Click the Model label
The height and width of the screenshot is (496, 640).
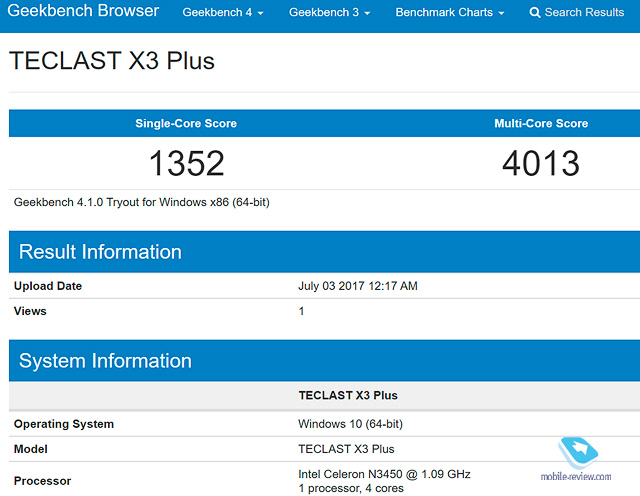tap(31, 449)
